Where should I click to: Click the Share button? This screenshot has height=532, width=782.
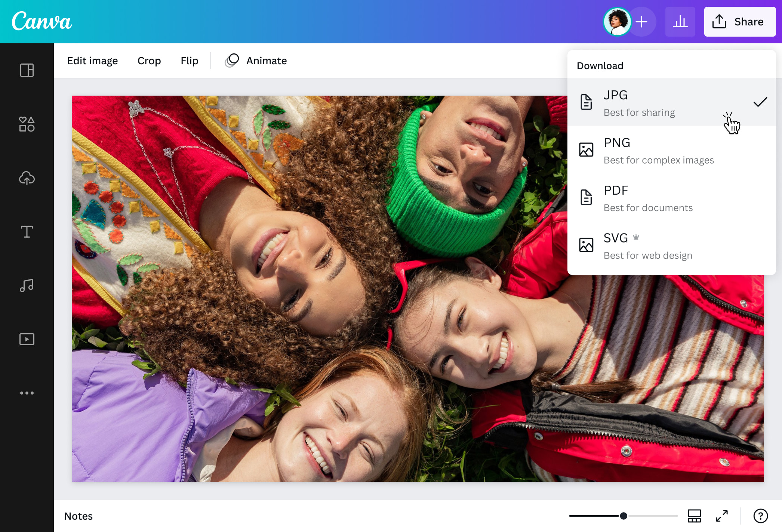click(740, 21)
